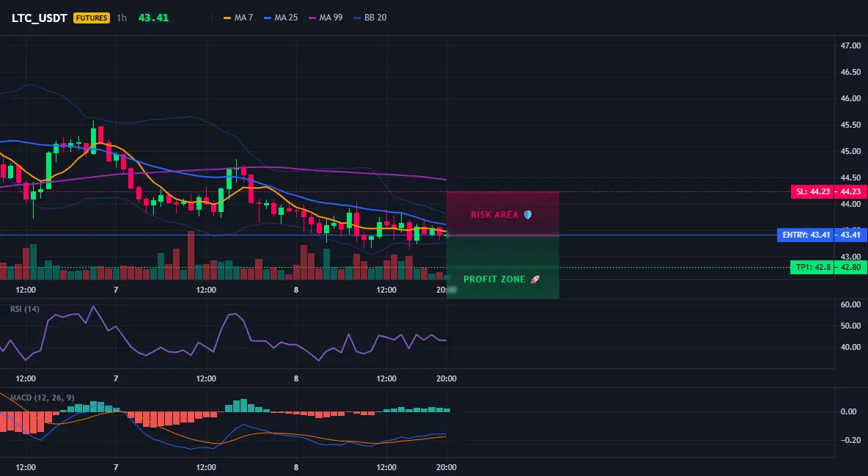Click the 45.50 price axis label

pyautogui.click(x=851, y=125)
